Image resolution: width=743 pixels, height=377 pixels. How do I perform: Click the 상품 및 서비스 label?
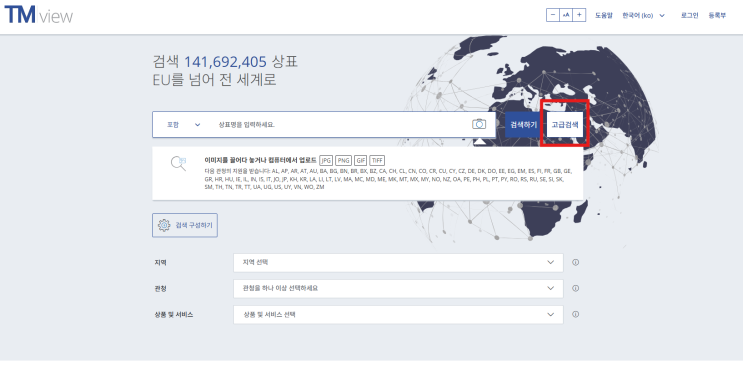pyautogui.click(x=173, y=314)
